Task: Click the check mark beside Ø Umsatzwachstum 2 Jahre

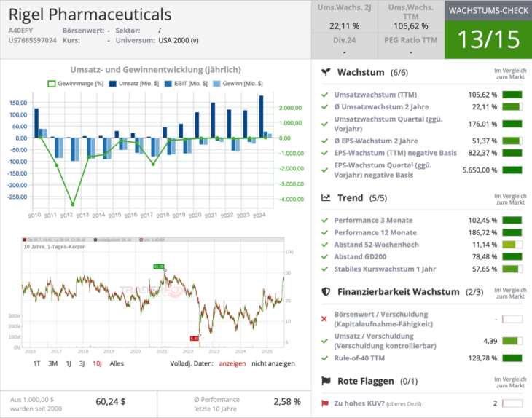Action: point(325,107)
